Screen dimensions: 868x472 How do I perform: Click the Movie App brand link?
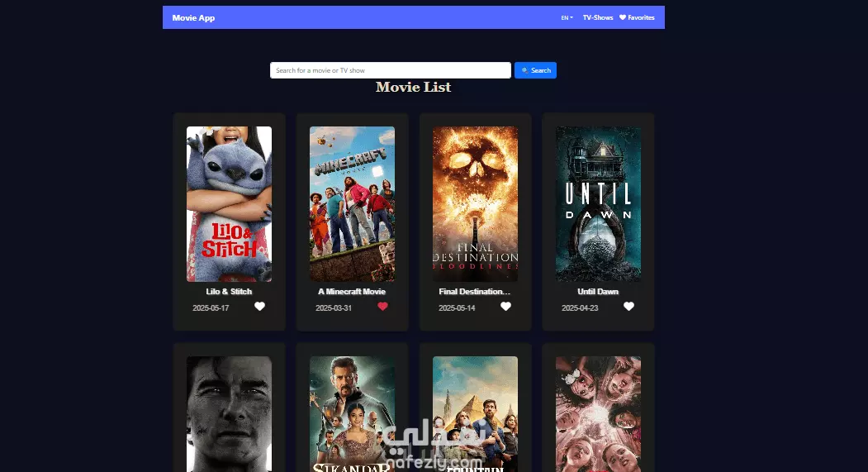pyautogui.click(x=193, y=17)
